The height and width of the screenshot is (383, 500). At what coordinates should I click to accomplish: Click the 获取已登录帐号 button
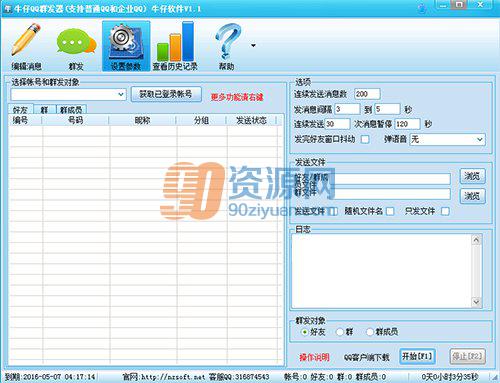coord(166,95)
